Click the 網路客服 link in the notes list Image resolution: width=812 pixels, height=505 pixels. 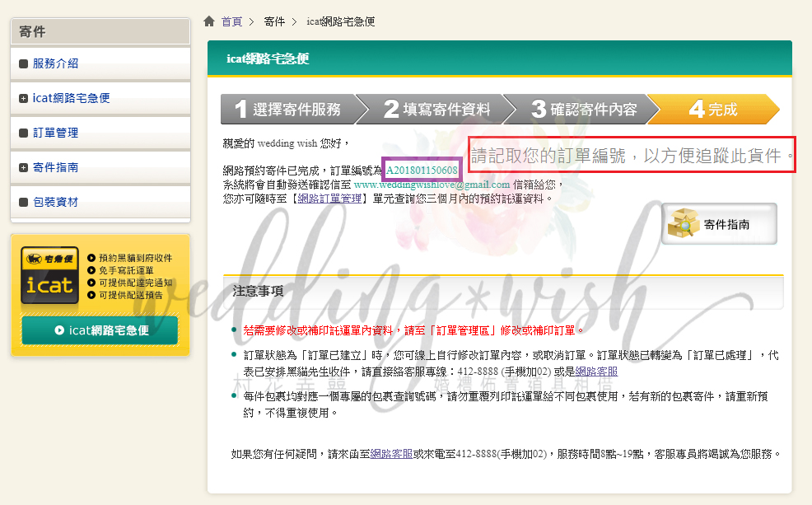[x=596, y=372]
